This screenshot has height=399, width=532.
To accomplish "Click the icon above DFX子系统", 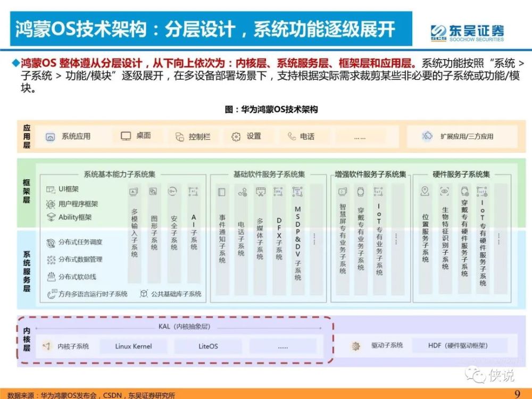I will [x=278, y=192].
